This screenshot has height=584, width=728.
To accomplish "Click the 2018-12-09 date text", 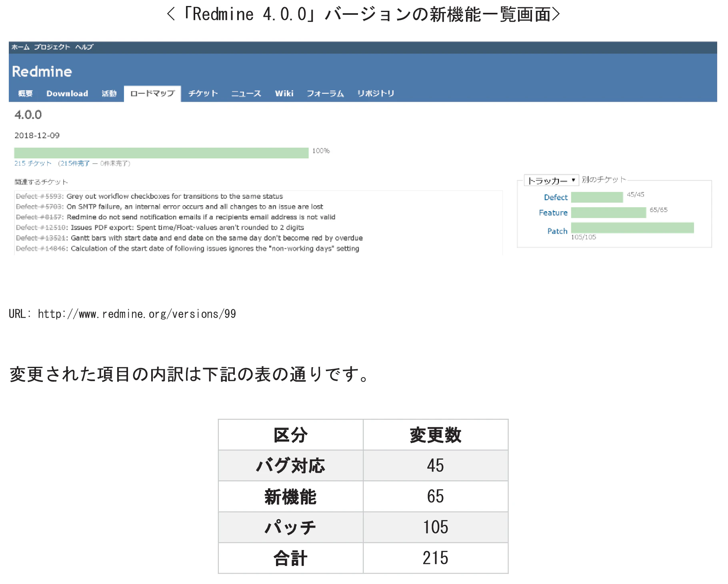I will tap(37, 136).
